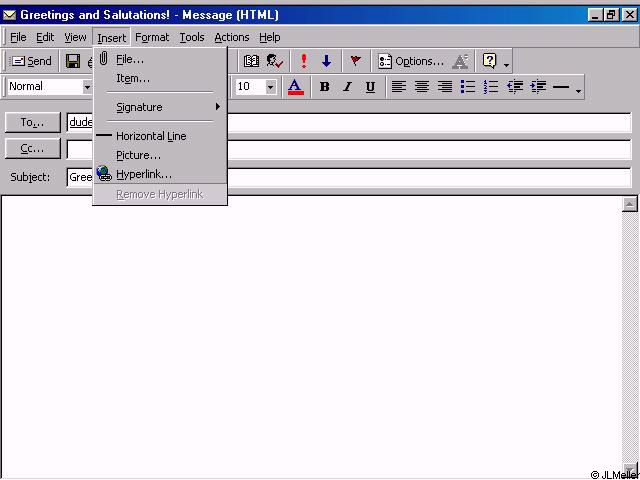Set High importance with red exclamation

[304, 61]
